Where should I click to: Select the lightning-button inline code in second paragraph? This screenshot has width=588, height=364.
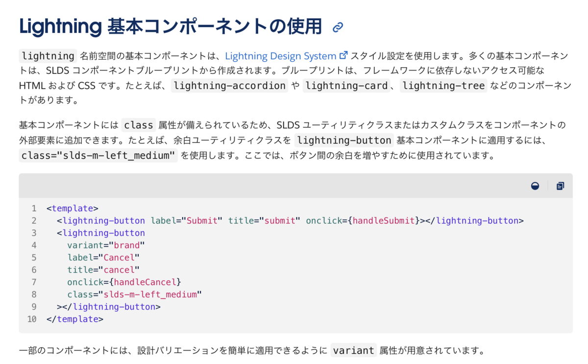(x=344, y=140)
